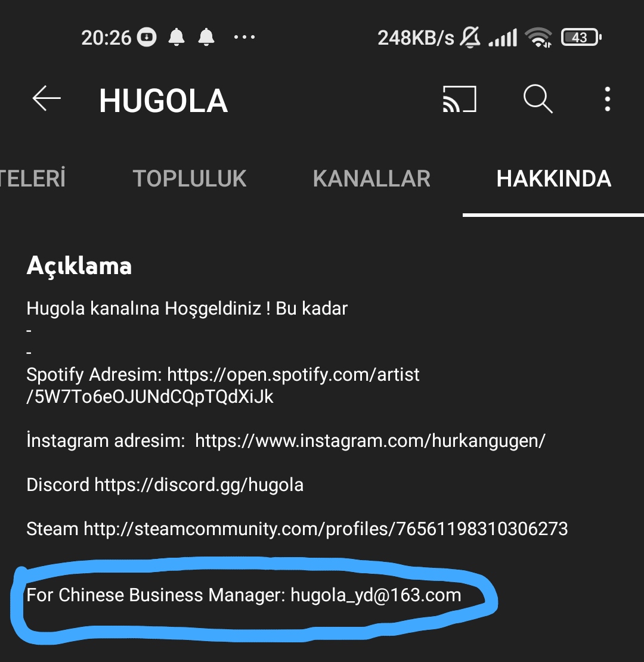Open the search magnifier icon
Screen dimensions: 644x662
[x=537, y=99]
